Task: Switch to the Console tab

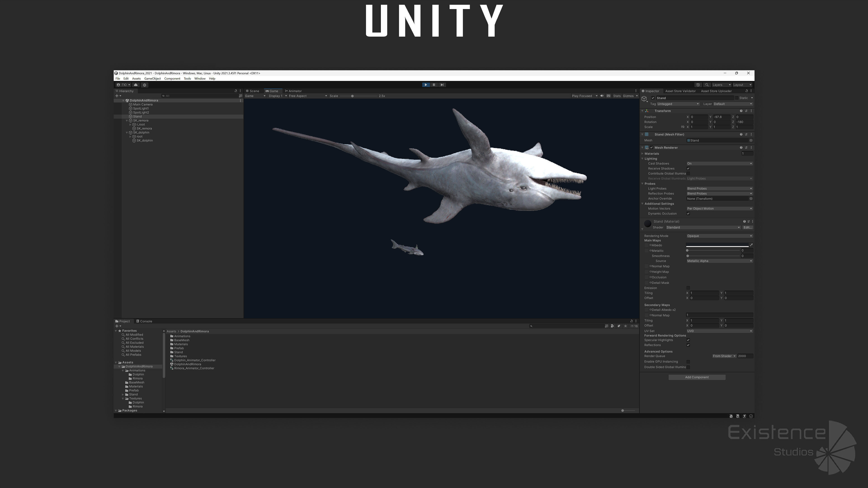Action: click(144, 321)
